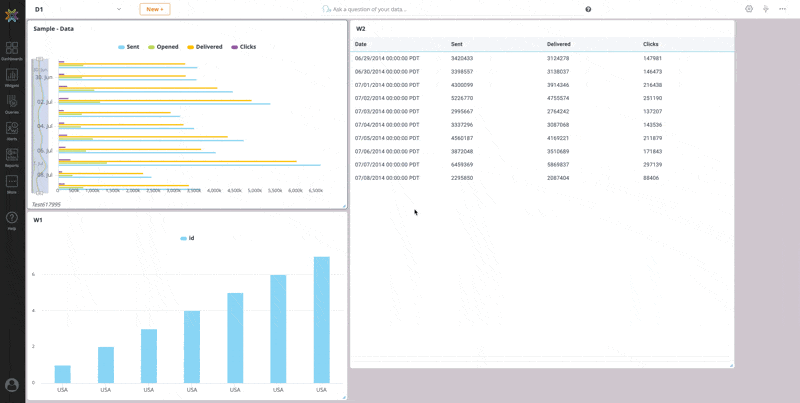Sort table by the Delivered column header
The height and width of the screenshot is (403, 800).
point(558,45)
